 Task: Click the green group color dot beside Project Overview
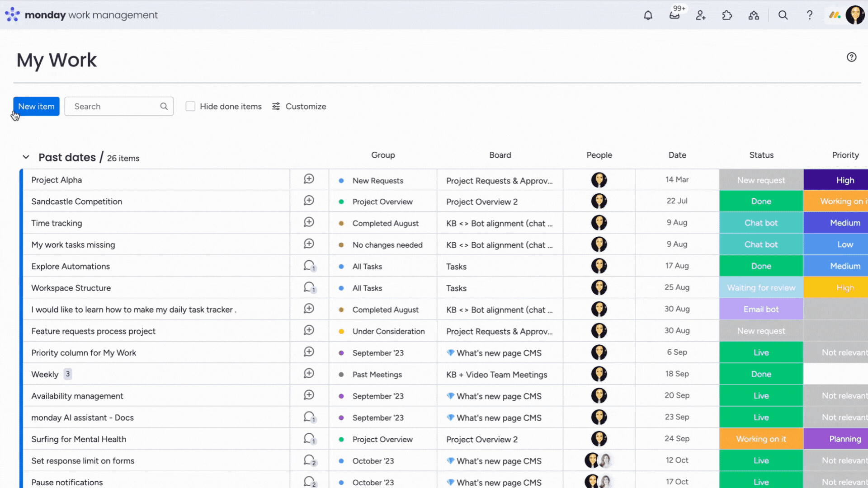(x=342, y=202)
